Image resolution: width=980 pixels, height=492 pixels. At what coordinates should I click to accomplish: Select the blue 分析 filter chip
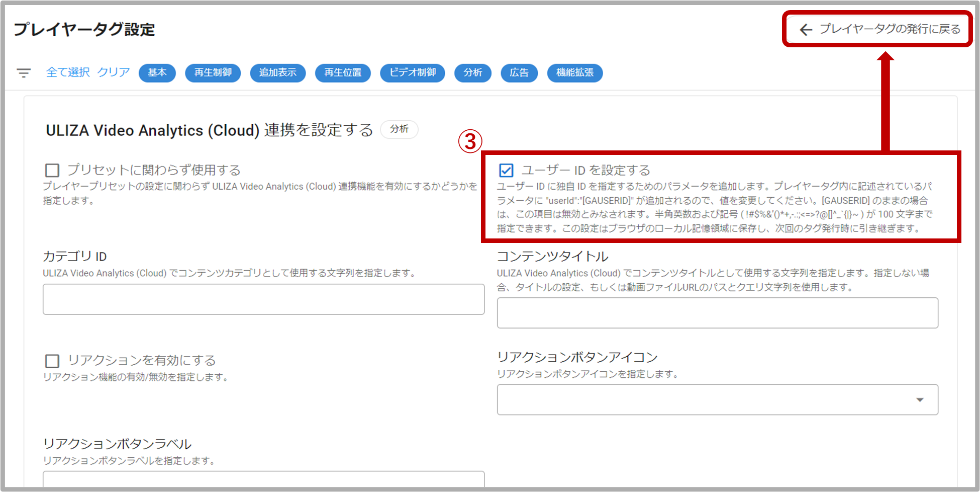pos(473,73)
